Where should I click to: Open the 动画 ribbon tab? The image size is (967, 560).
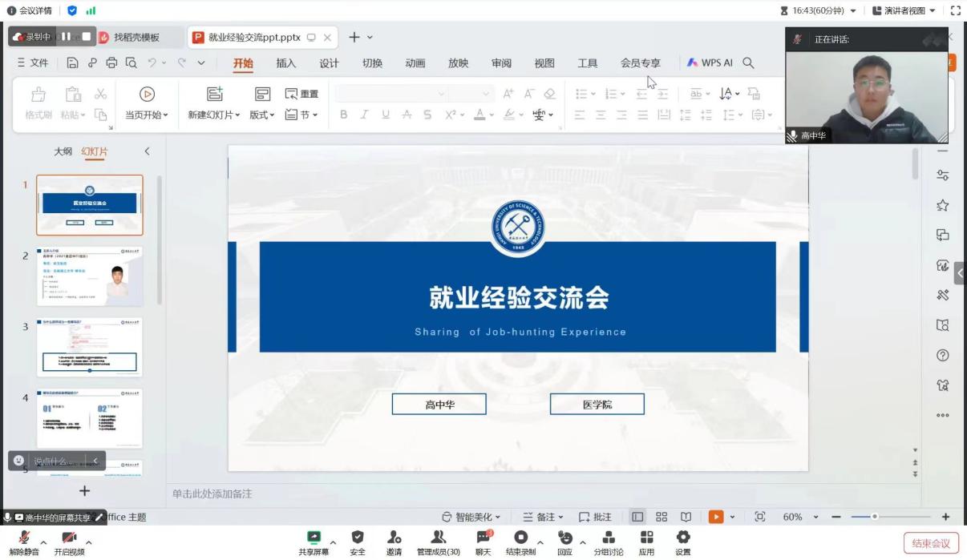coord(415,63)
